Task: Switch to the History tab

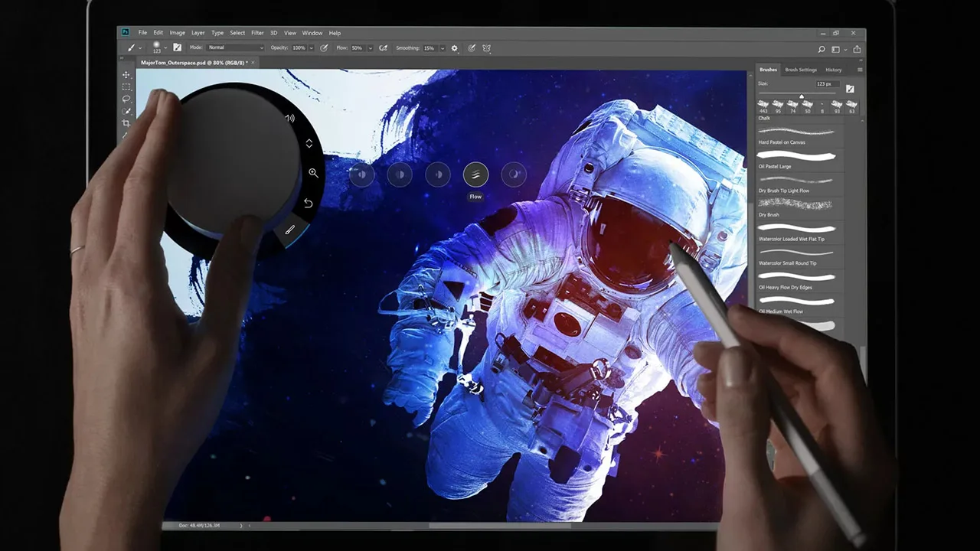Action: [833, 70]
